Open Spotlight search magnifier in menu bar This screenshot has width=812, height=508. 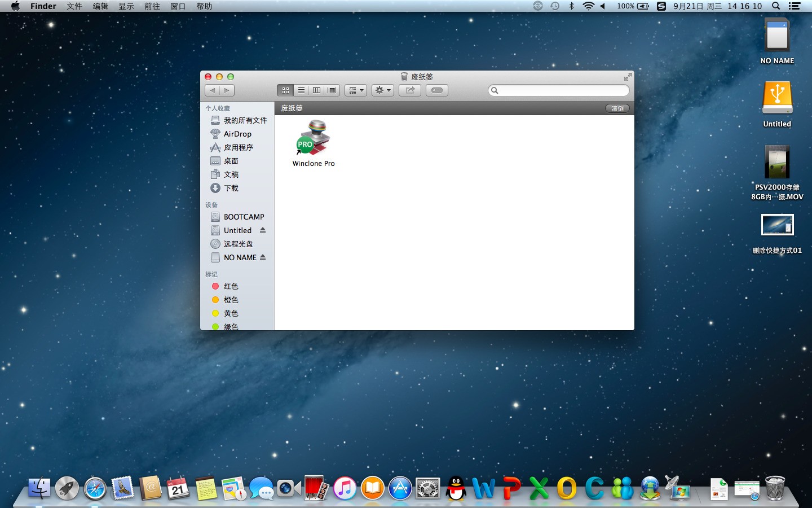click(x=776, y=6)
